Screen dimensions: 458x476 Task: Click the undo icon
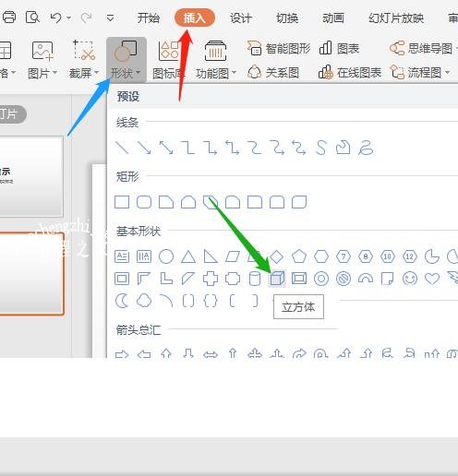[55, 18]
